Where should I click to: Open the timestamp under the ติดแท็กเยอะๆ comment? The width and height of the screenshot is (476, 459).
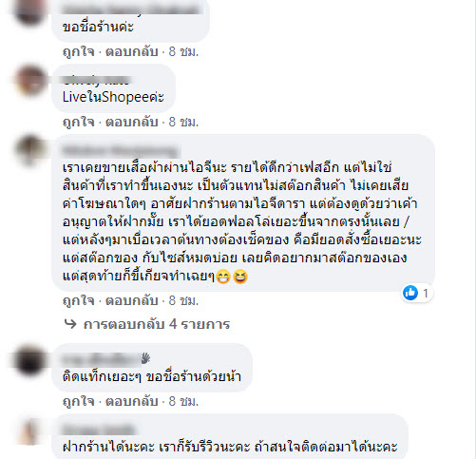point(183,401)
